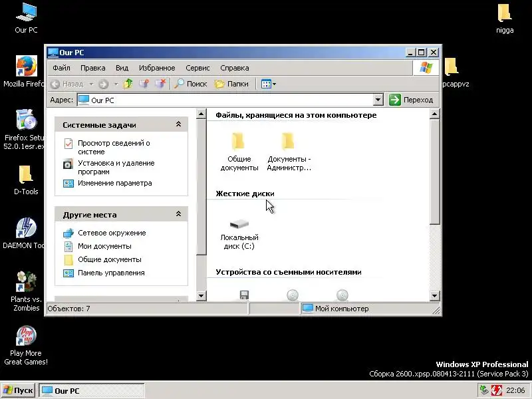
Task: Click left pane scrollbar up arrow
Action: tap(201, 114)
